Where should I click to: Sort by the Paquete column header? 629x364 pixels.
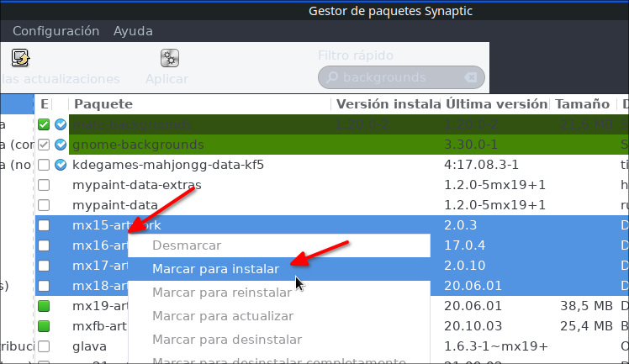200,104
